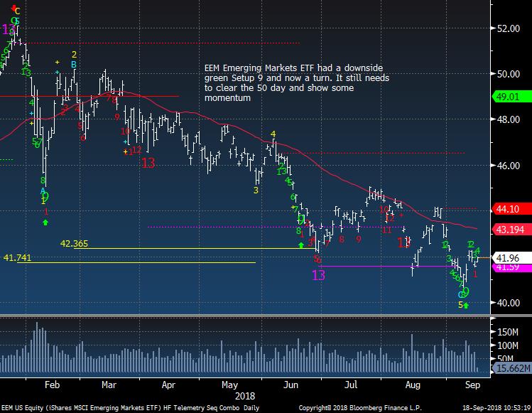
Task: Select the Apr month label
Action: pyautogui.click(x=168, y=385)
